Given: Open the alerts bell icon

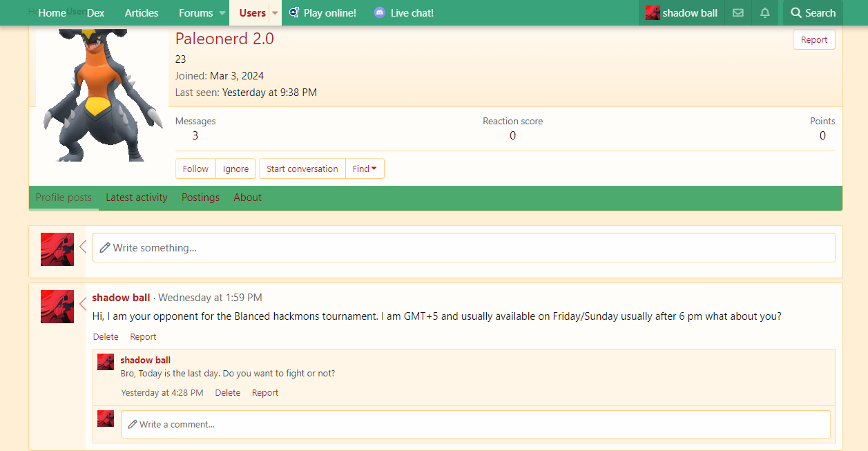Looking at the screenshot, I should [x=764, y=12].
